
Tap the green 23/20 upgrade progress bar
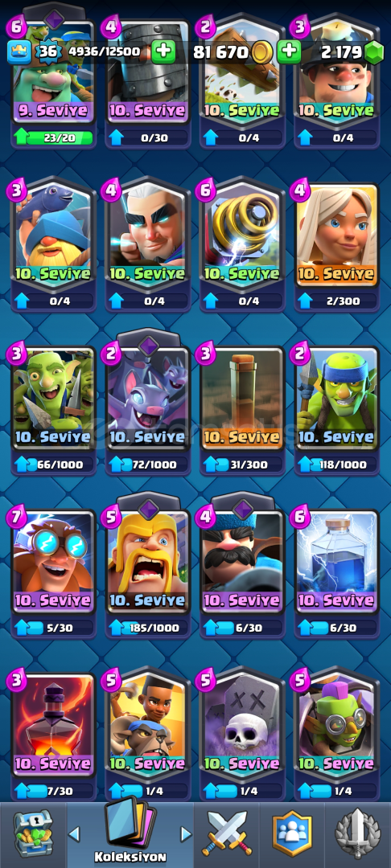[x=54, y=137]
